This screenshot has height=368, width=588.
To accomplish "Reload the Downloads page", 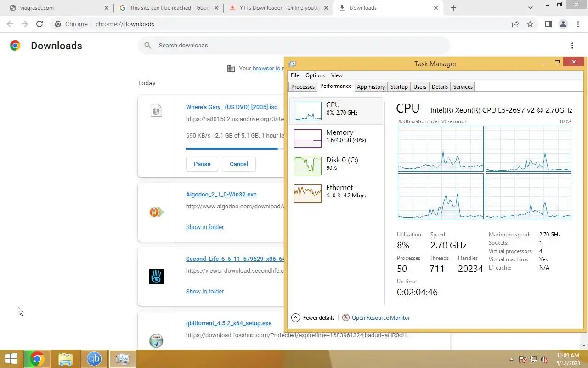I will coord(40,24).
